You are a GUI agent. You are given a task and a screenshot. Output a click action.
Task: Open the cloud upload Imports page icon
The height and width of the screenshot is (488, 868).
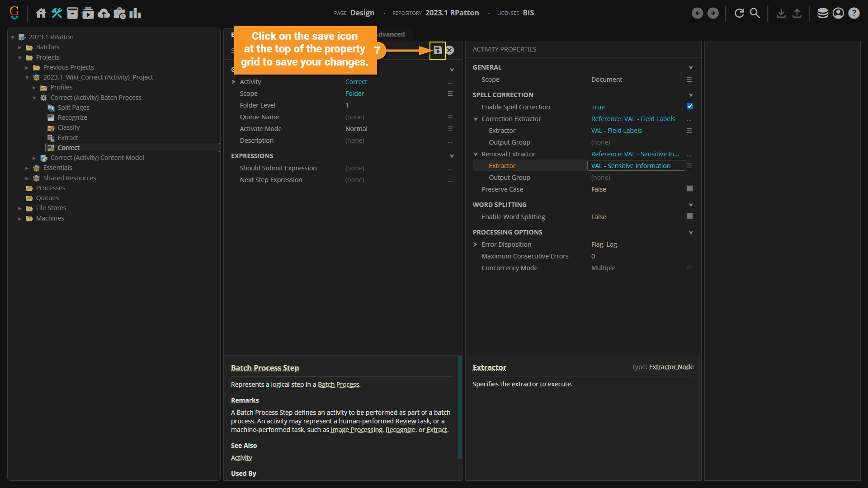pos(104,13)
